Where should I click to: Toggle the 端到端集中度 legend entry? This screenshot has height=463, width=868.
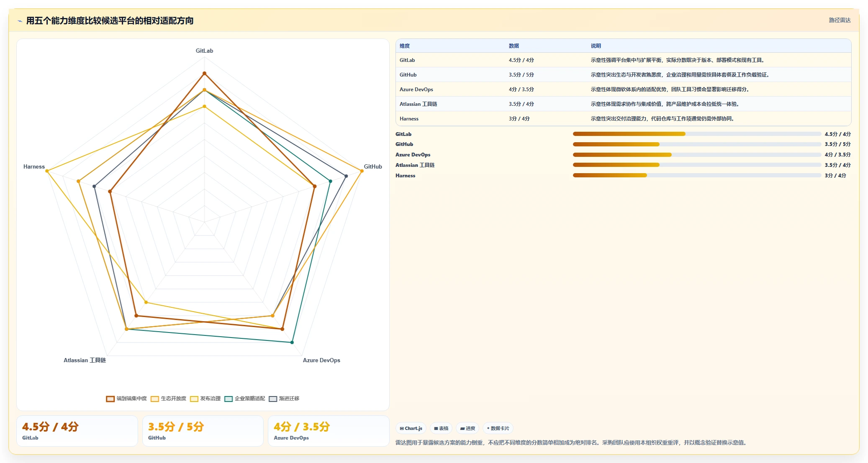[126, 399]
